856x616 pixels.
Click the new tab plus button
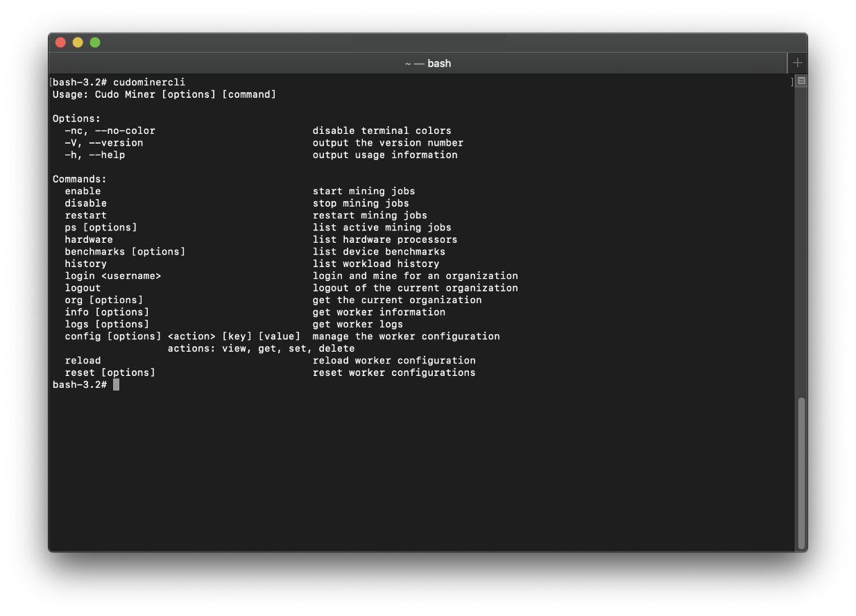(x=798, y=63)
